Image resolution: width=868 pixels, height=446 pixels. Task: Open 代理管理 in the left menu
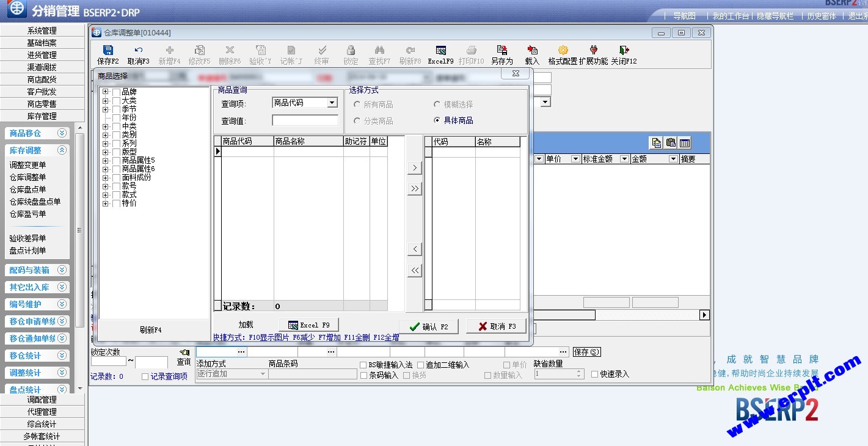pyautogui.click(x=42, y=412)
